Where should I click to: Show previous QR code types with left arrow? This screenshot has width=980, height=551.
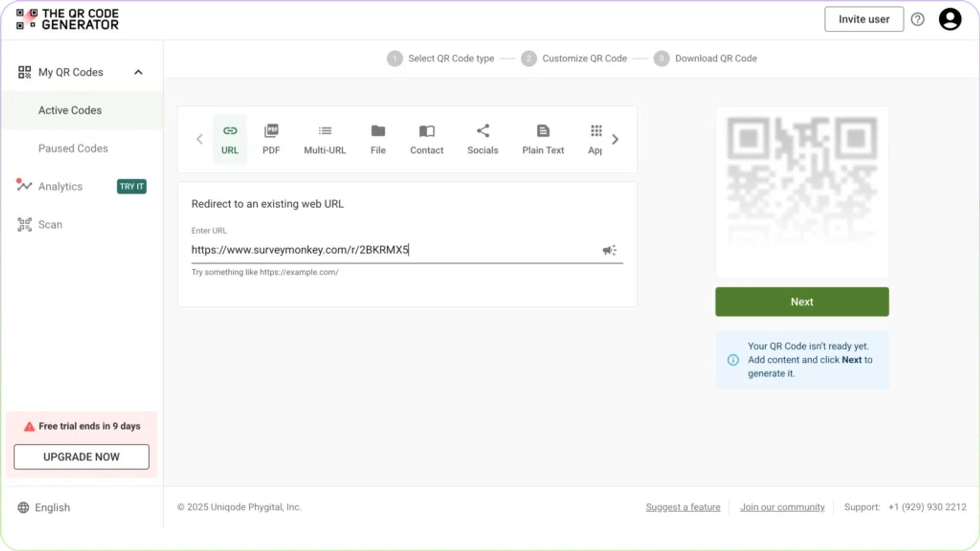coord(200,139)
